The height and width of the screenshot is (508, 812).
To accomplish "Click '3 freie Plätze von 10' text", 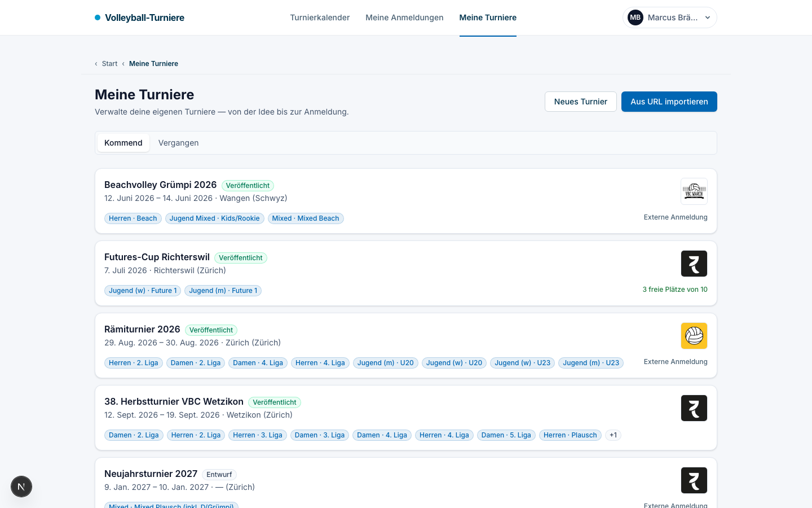I will coord(675,290).
